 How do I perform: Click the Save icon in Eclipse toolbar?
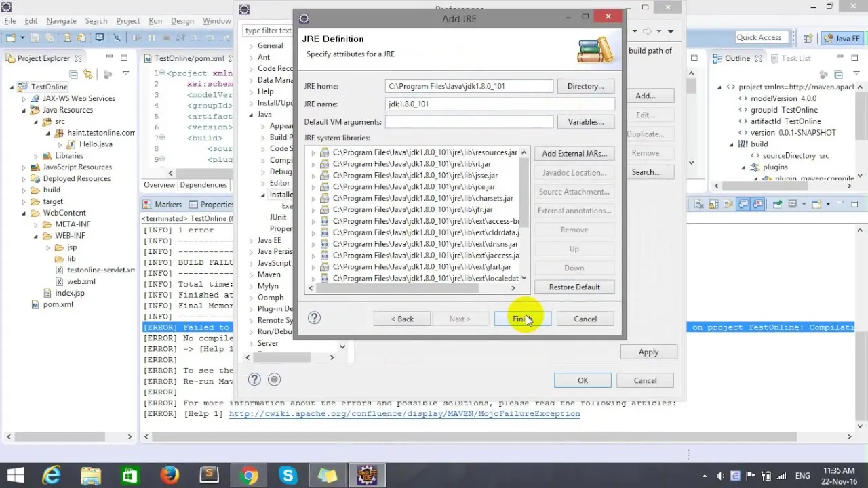(x=36, y=38)
